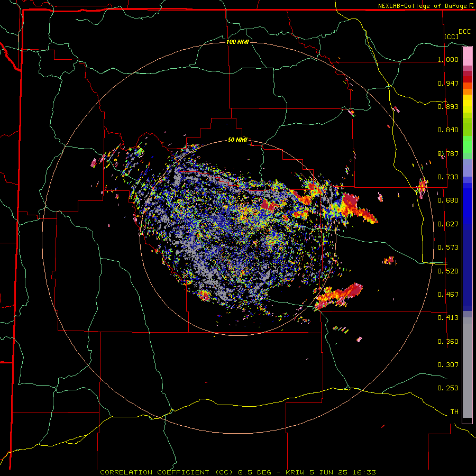Screen dimensions: 476x476
Task: Select the 0.840 legend value
Action: click(448, 130)
